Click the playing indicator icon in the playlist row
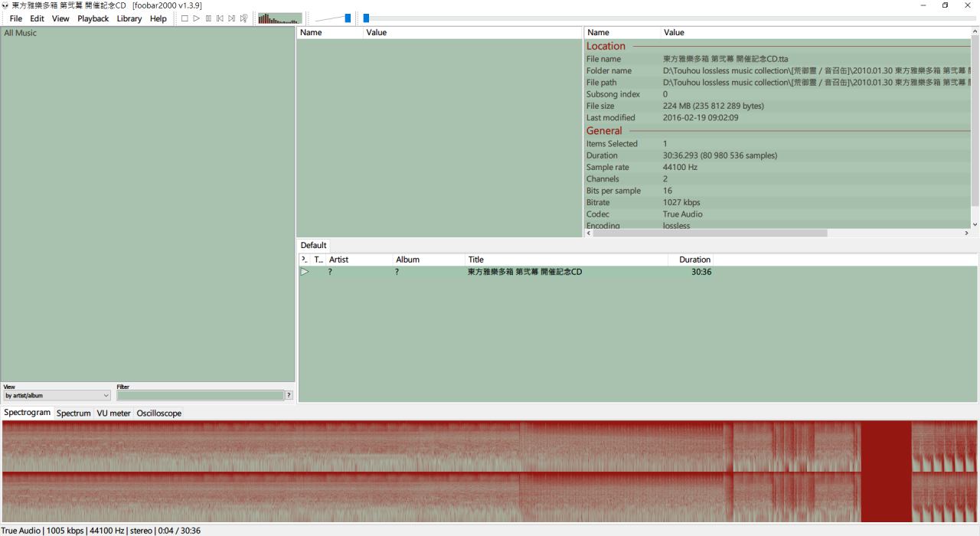The width and height of the screenshot is (980, 536). point(304,272)
